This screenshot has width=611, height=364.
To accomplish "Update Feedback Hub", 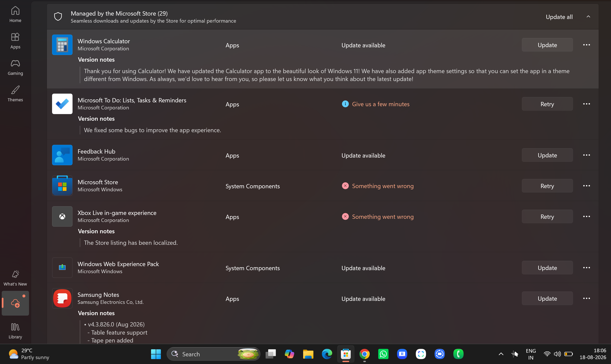I will click(x=547, y=155).
